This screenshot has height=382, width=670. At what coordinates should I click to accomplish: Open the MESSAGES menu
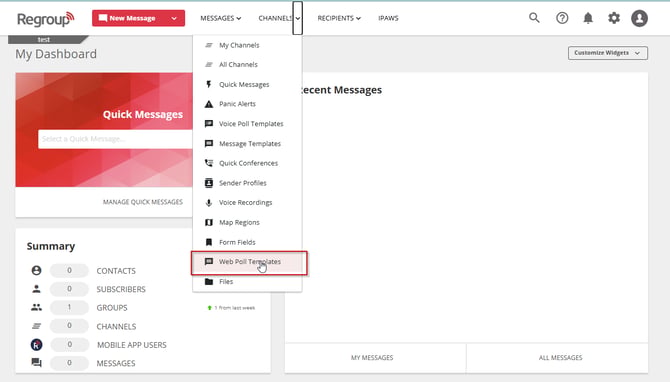[220, 18]
